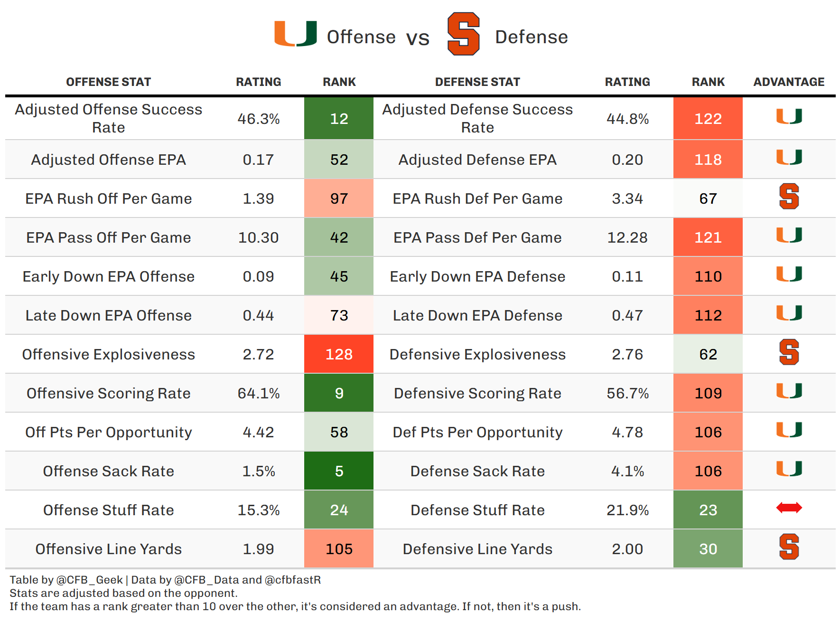This screenshot has height=623, width=840.
Task: Click the Syracuse logo in the title
Action: pyautogui.click(x=464, y=34)
